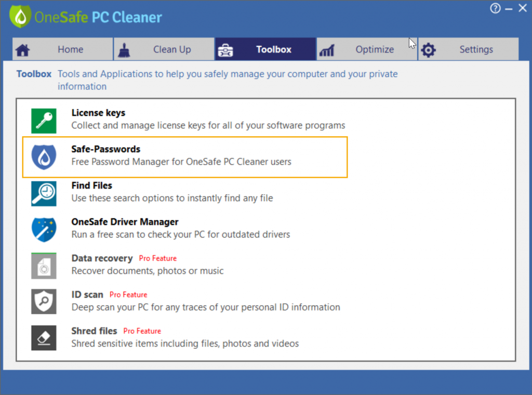Click the Pro Feature label beside ID scan
Viewport: 532px width, 395px height.
click(x=128, y=295)
